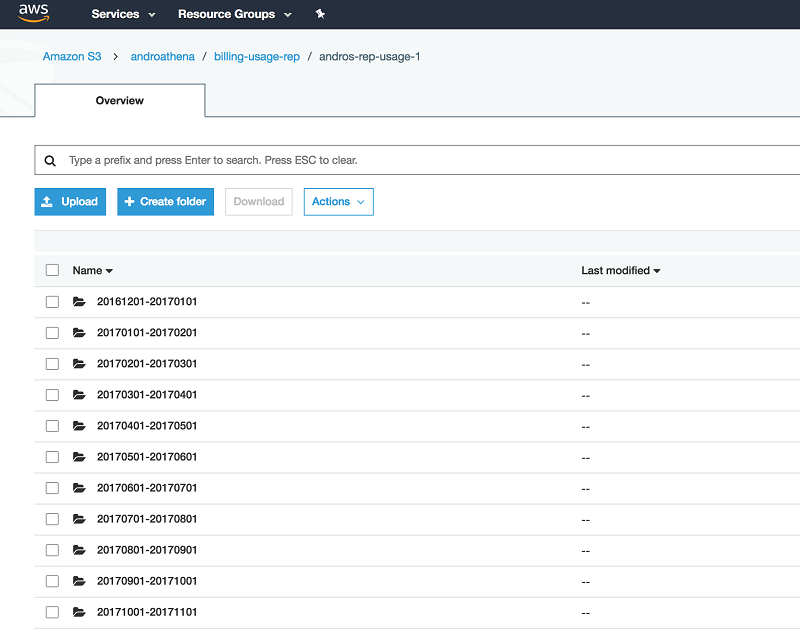The width and height of the screenshot is (800, 633).
Task: Open folder icon for 20170101-20170201
Action: pyautogui.click(x=79, y=333)
